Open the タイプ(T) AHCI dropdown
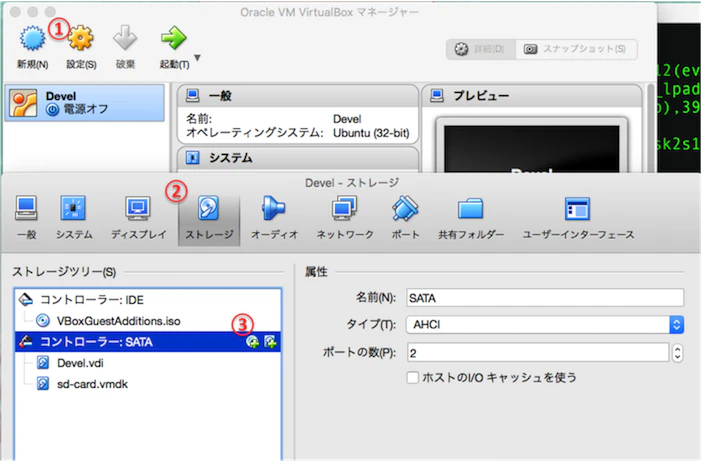This screenshot has width=701, height=461. [x=545, y=325]
